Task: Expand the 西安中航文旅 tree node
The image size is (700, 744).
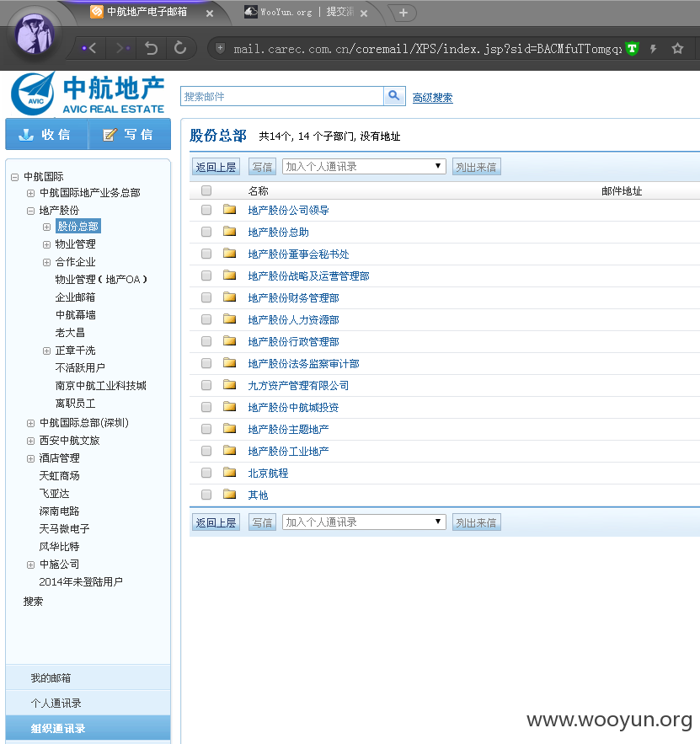Action: 31,441
